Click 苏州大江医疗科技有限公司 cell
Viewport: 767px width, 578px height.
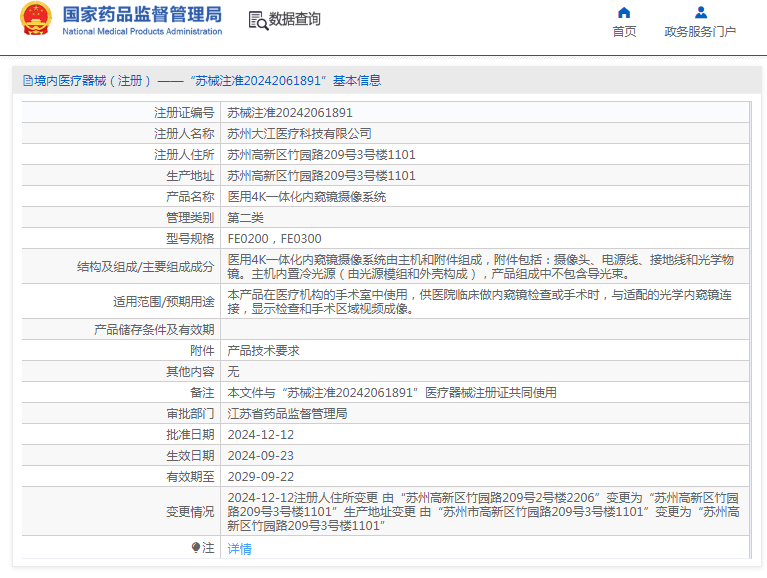tap(299, 133)
